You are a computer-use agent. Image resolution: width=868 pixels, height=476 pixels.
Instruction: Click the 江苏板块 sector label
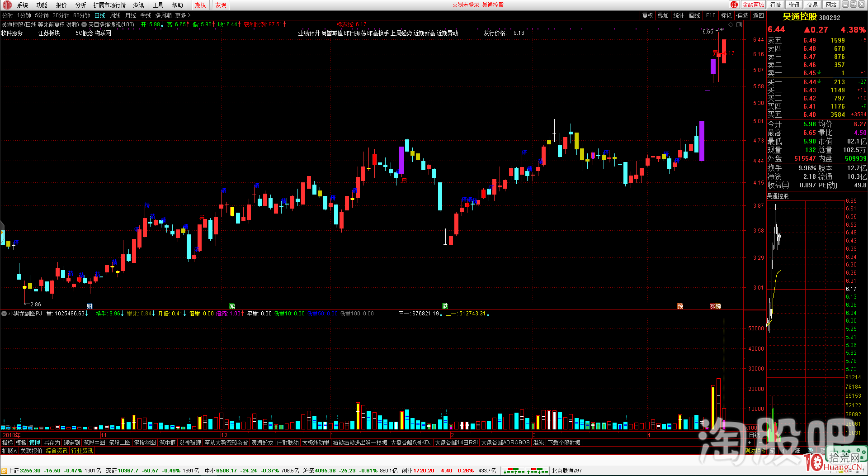[x=49, y=33]
